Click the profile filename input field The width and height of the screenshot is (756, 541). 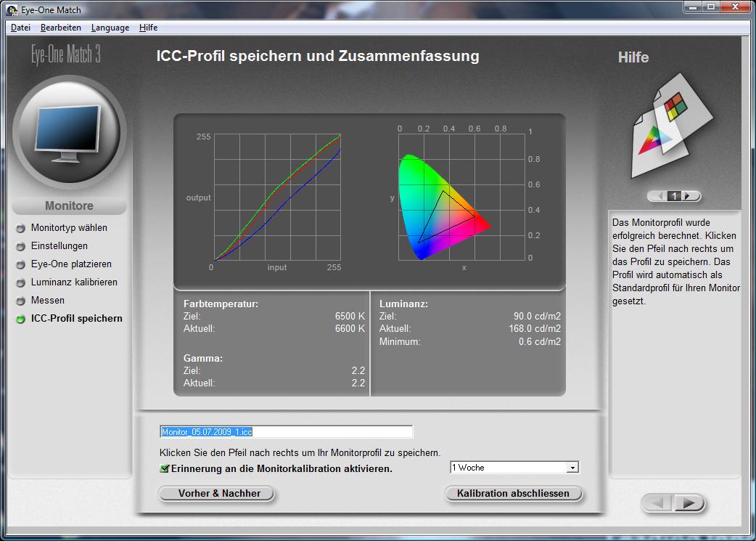pyautogui.click(x=286, y=432)
